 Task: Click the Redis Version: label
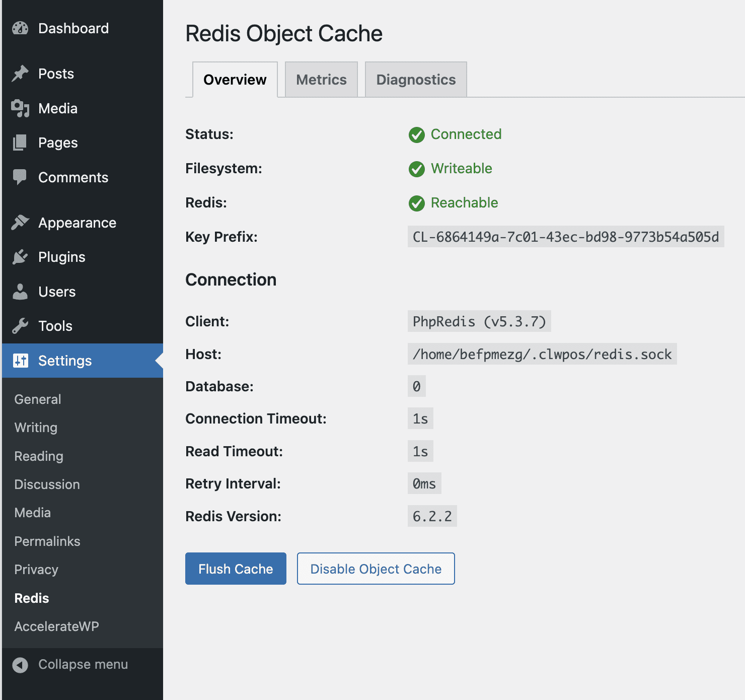coord(234,517)
